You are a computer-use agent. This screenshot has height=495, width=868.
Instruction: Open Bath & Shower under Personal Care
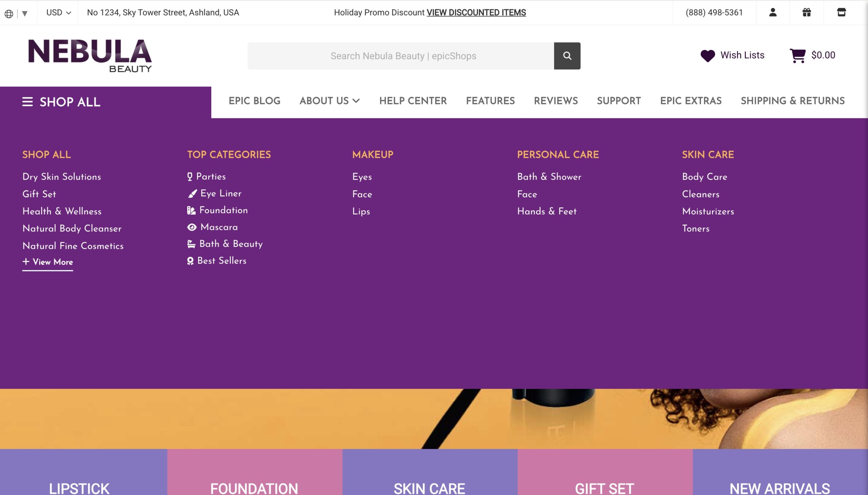click(x=549, y=177)
